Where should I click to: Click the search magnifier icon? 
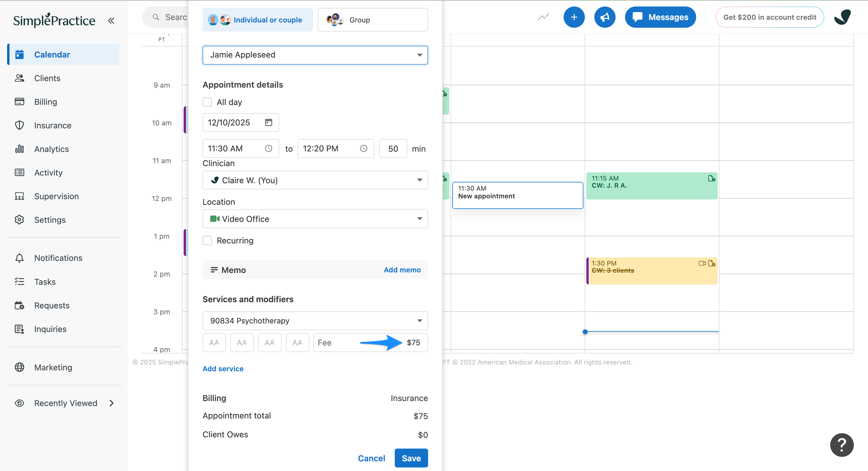(x=156, y=17)
